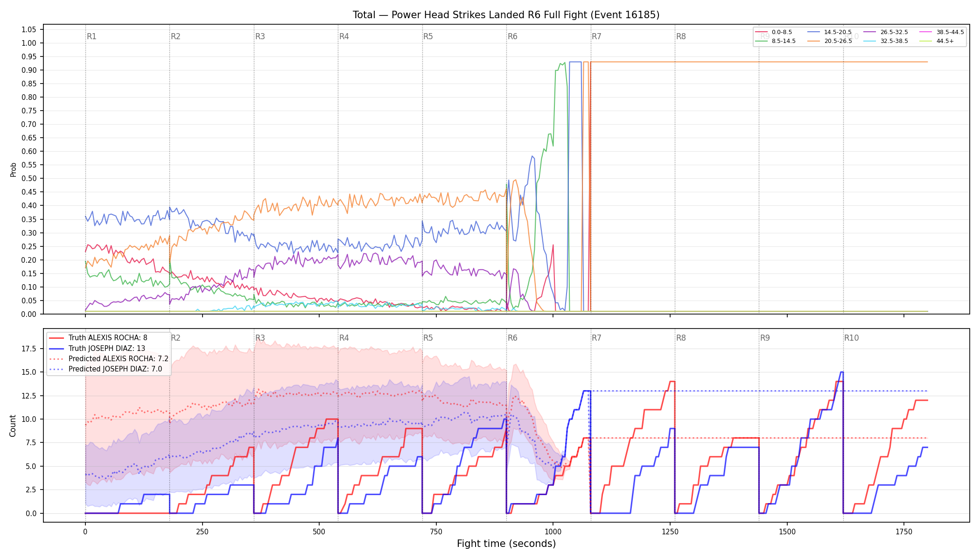980x560 pixels.
Task: Click the 0.35 tick on the Prob axis
Action: pos(28,219)
